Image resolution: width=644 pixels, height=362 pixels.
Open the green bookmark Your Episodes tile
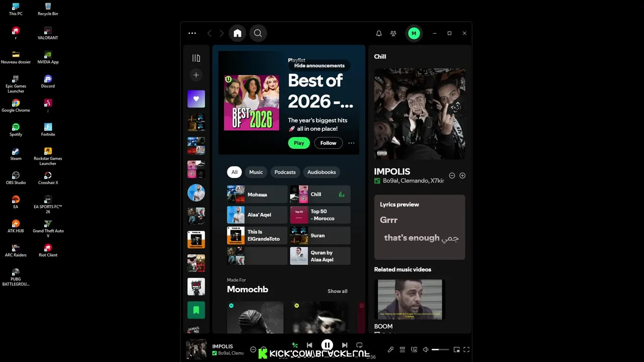[x=196, y=310]
